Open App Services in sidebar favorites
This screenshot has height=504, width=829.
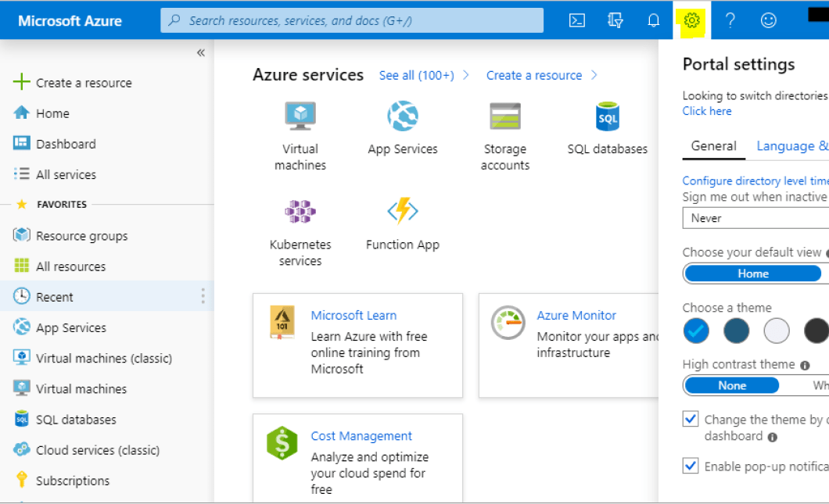point(71,327)
